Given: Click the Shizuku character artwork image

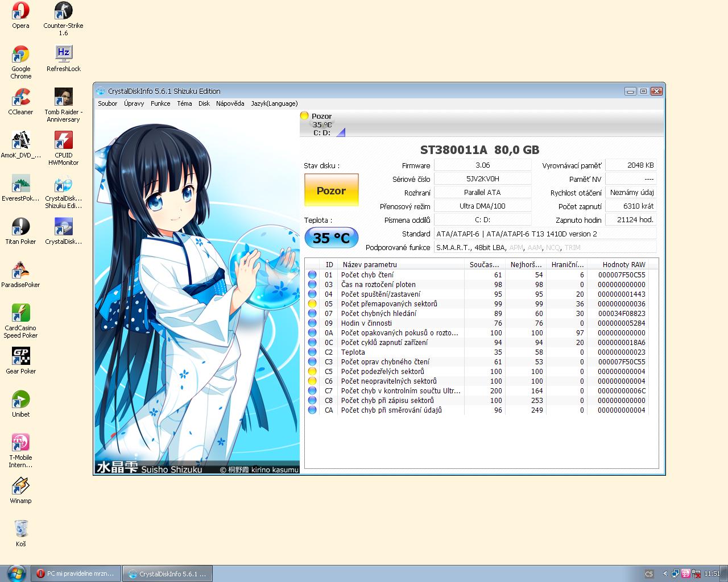Looking at the screenshot, I should [x=197, y=292].
